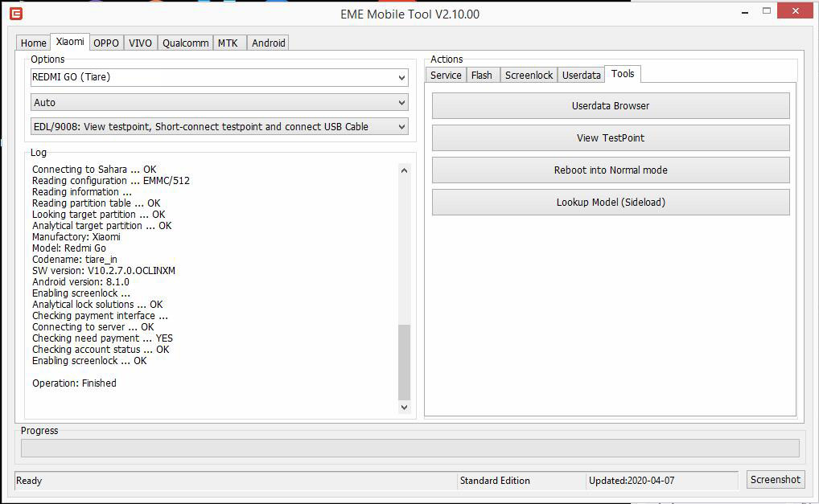Switch to the Home tab
This screenshot has width=819, height=504.
point(34,43)
